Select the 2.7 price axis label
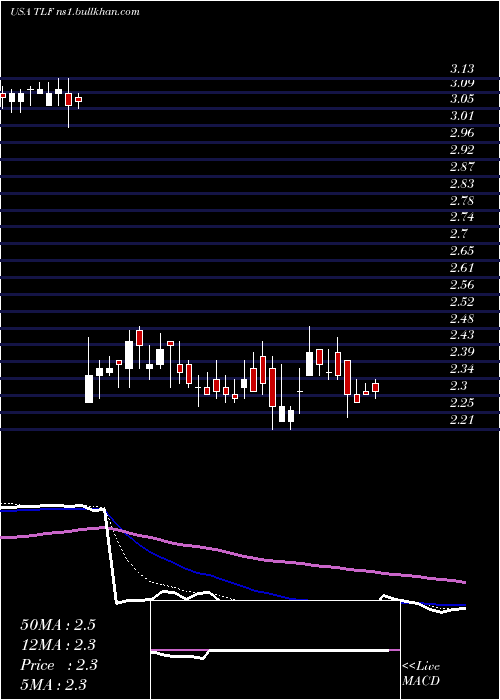Viewport: 500px width, 700px height. tap(458, 234)
